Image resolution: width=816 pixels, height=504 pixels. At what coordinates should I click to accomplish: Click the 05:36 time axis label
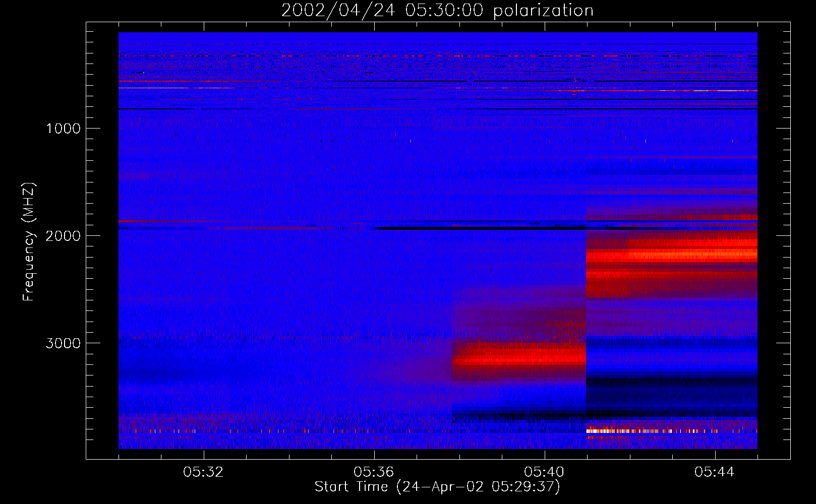point(374,472)
